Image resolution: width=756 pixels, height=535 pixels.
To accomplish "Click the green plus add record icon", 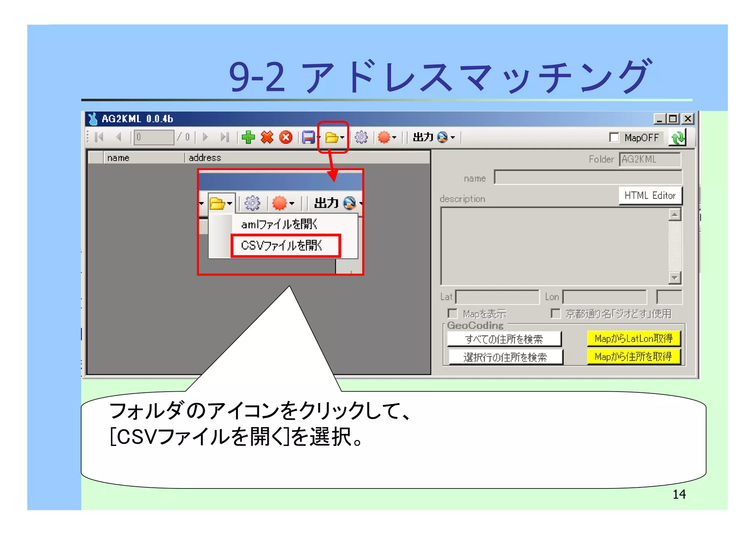I will tap(248, 137).
